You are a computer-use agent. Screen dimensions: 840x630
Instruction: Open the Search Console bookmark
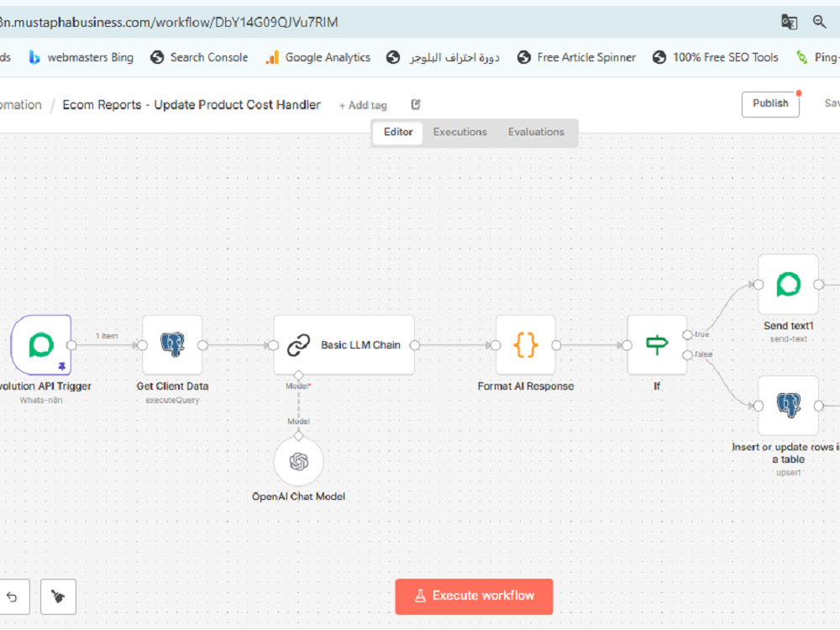tap(199, 57)
